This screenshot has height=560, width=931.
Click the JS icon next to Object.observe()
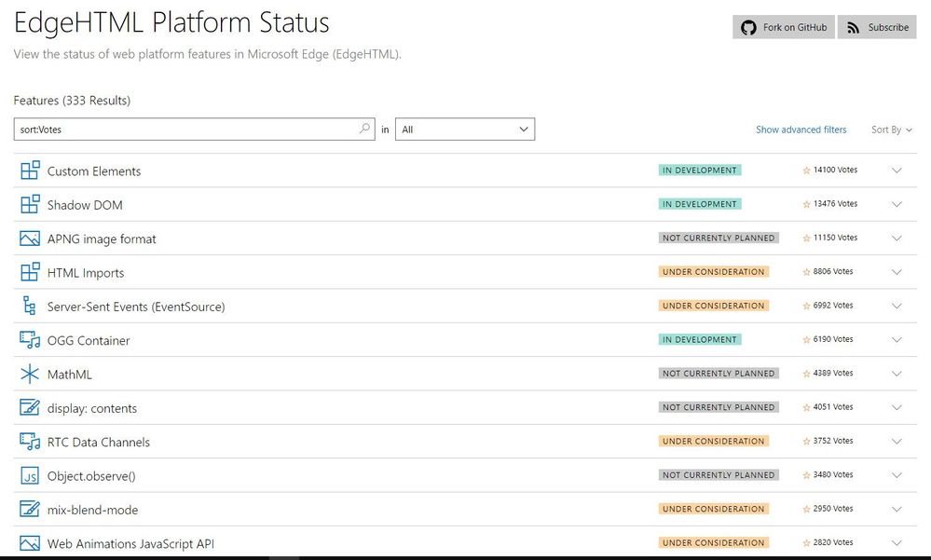coord(30,475)
